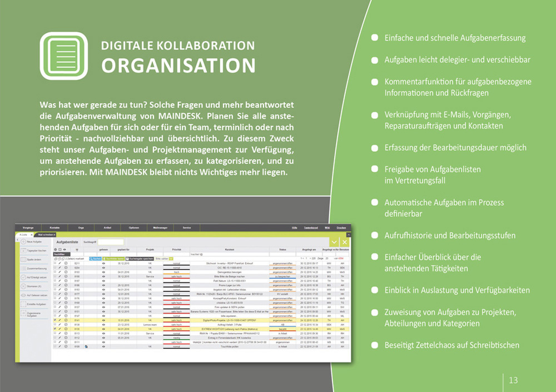The image size is (556, 392).
Task: Tick the checkbox for Demogerät(e) besorgen
Action: coord(55,272)
